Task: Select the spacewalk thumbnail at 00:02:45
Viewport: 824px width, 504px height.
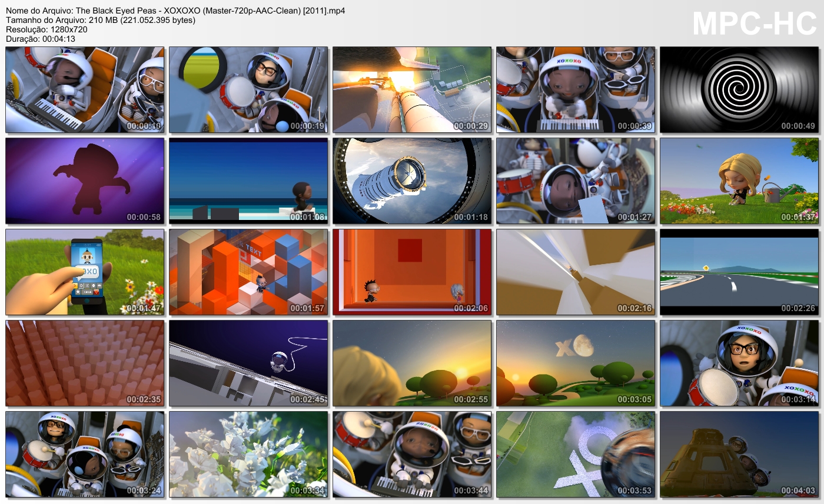Action: 248,363
